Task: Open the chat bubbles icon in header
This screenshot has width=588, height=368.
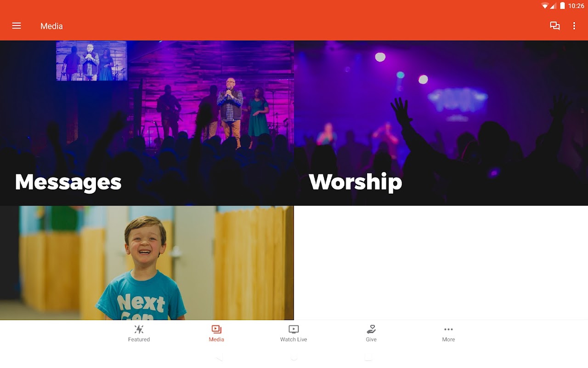Action: pyautogui.click(x=555, y=26)
